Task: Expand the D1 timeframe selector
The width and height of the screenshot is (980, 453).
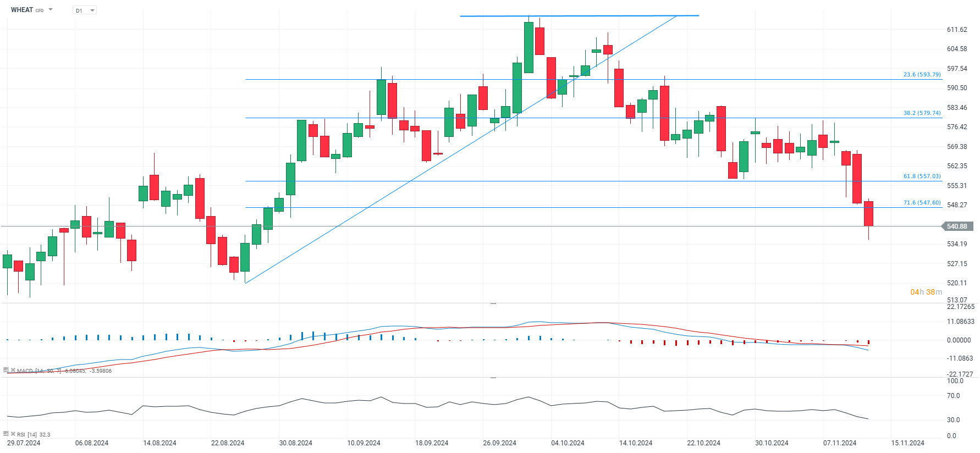Action: pos(85,10)
